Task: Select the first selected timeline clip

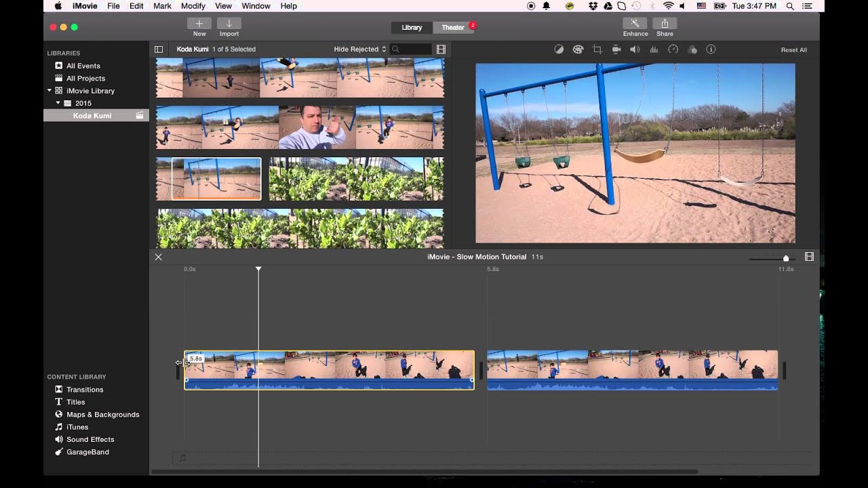Action: (x=330, y=370)
